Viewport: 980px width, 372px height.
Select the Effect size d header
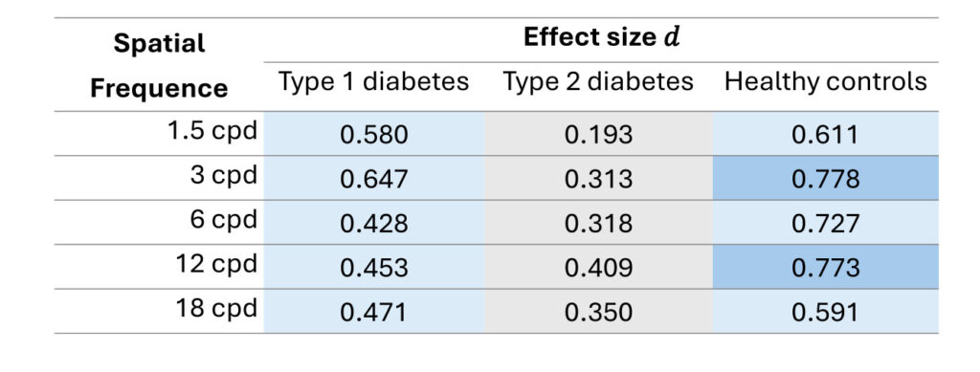pyautogui.click(x=601, y=38)
